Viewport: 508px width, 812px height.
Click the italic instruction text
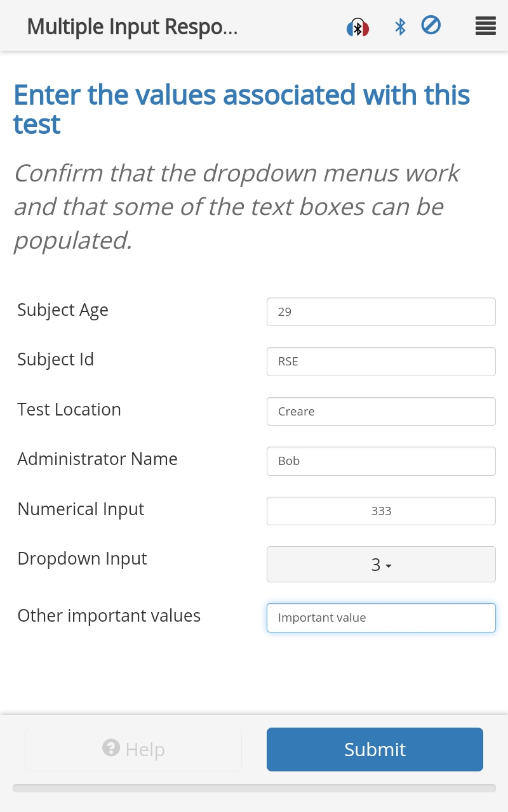236,207
